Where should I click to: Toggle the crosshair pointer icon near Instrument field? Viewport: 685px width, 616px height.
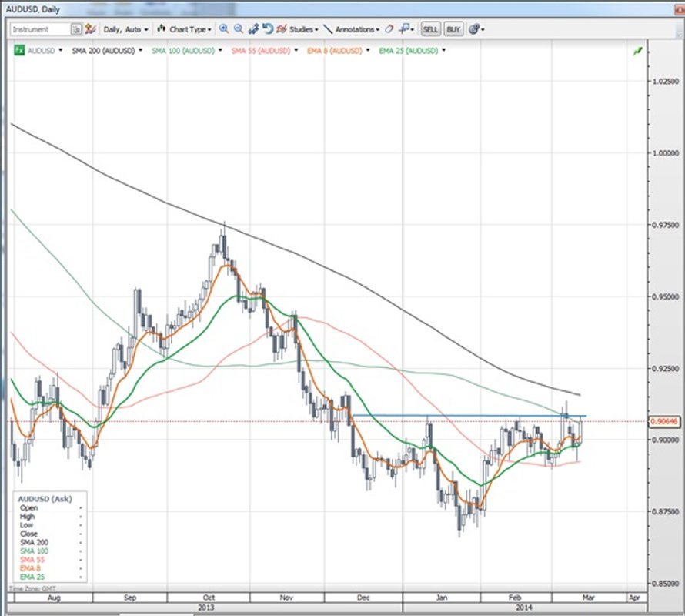[89, 29]
